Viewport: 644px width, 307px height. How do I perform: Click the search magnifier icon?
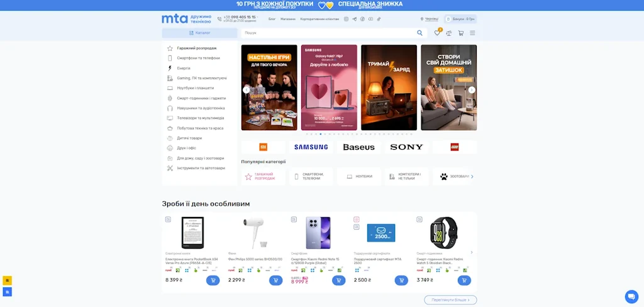(x=419, y=33)
